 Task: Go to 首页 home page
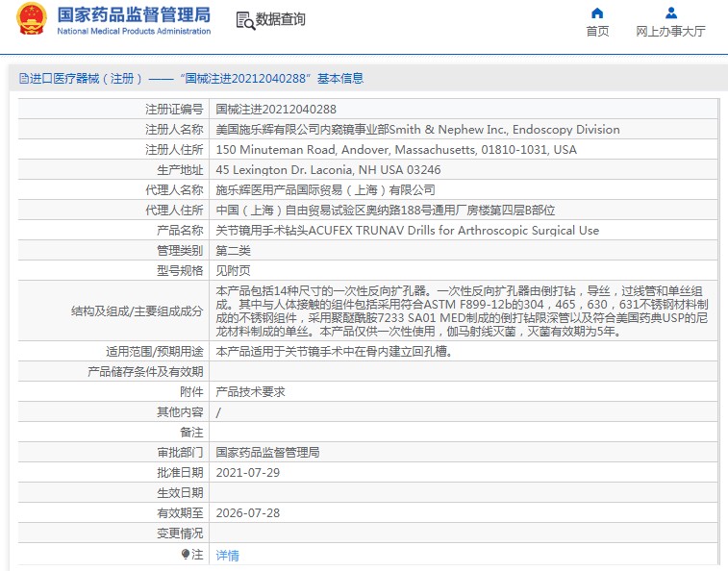597,31
